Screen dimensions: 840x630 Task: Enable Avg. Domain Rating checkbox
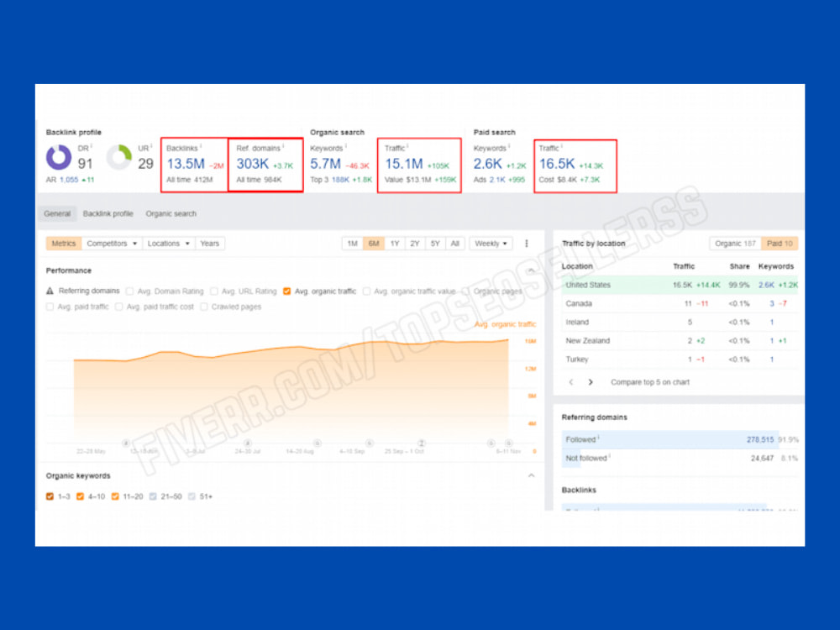click(129, 291)
